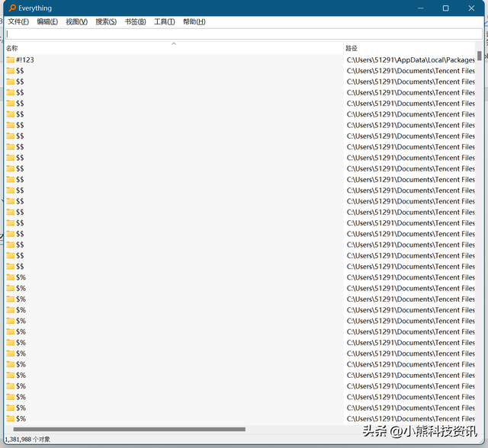Click the vertical scrollbar thumb
Image resolution: width=488 pixels, height=448 pixels.
tap(480, 56)
